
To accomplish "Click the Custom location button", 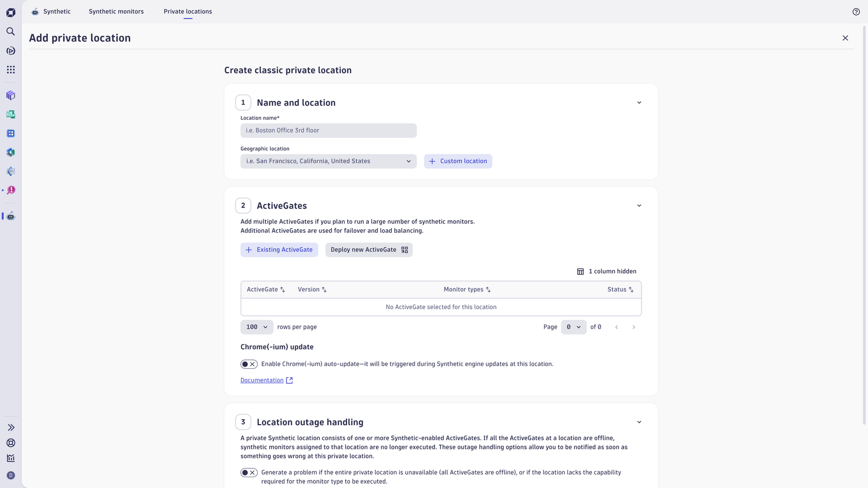I will (458, 161).
